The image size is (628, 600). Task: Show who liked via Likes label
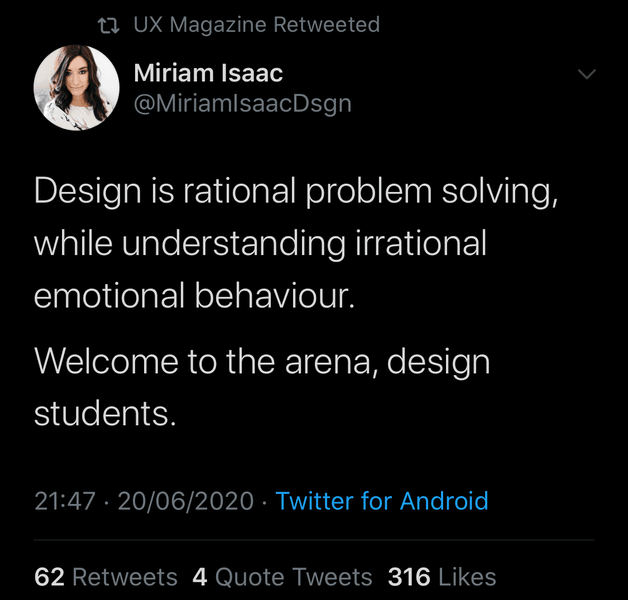467,577
